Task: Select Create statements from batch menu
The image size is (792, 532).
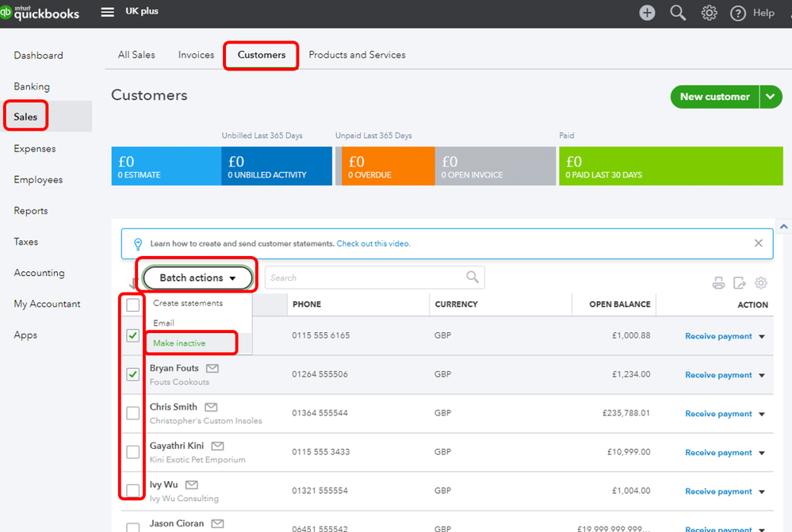Action: pos(188,303)
